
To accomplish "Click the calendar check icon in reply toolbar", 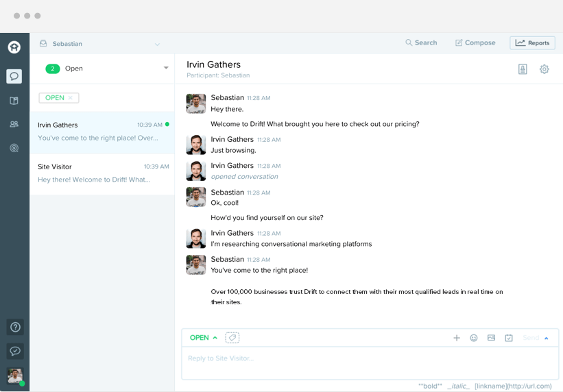I will tap(509, 338).
